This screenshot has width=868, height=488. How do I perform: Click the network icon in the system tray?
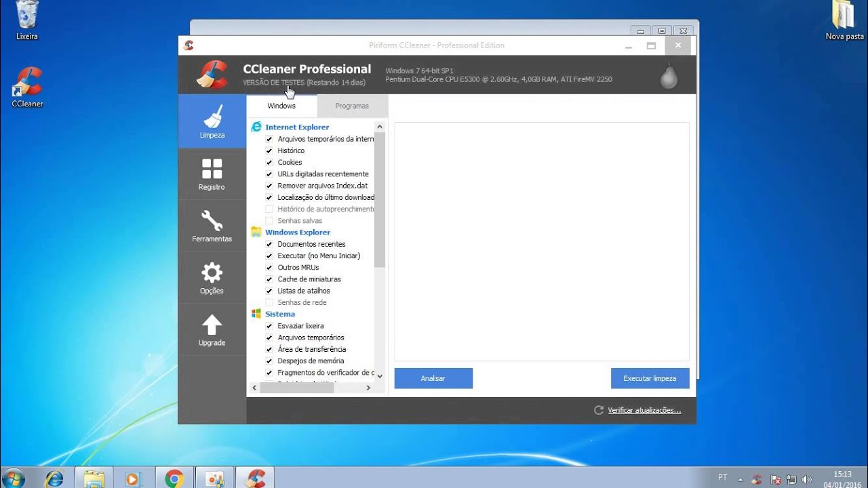[x=791, y=479]
